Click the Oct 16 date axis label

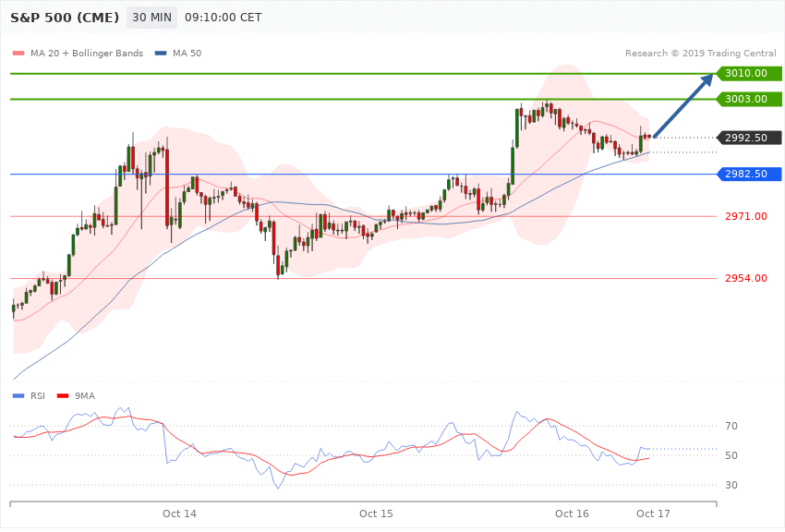tap(573, 514)
